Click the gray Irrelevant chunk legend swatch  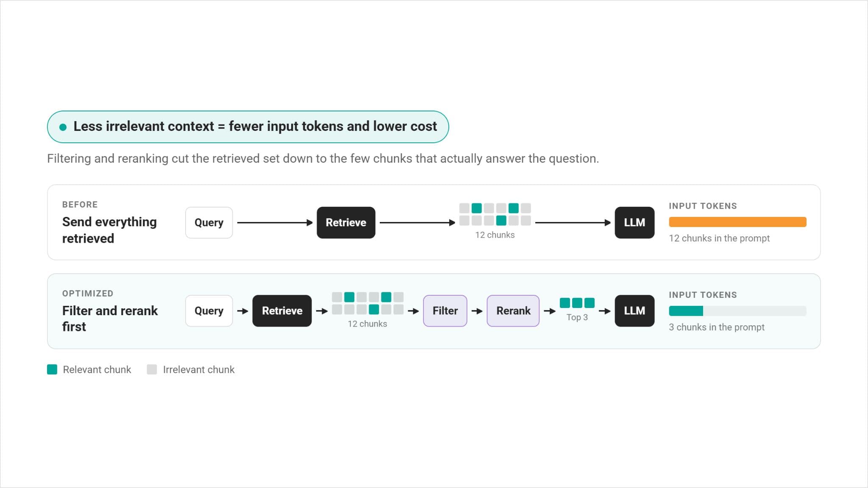click(152, 369)
